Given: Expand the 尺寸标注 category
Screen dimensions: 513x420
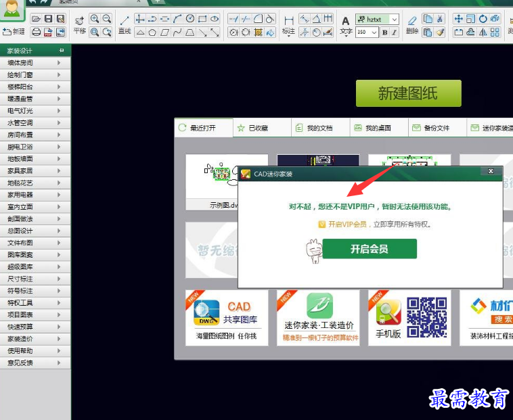Looking at the screenshot, I should pos(35,279).
